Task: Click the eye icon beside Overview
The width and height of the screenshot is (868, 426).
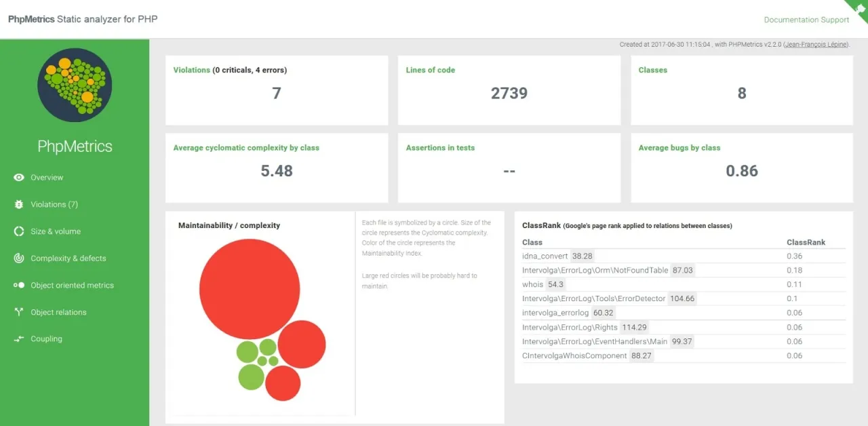Action: 19,178
